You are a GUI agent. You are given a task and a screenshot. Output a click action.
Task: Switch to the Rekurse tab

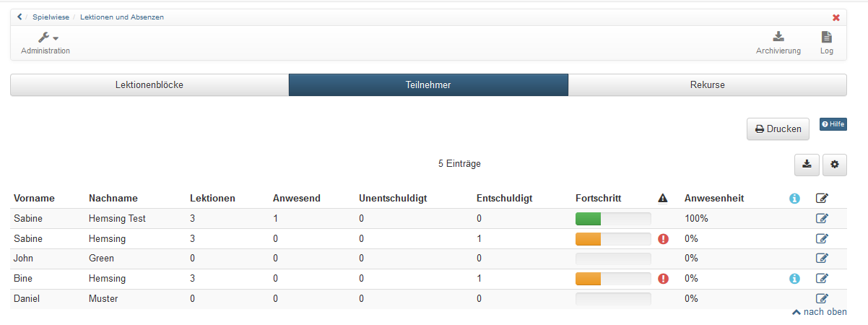pyautogui.click(x=707, y=84)
